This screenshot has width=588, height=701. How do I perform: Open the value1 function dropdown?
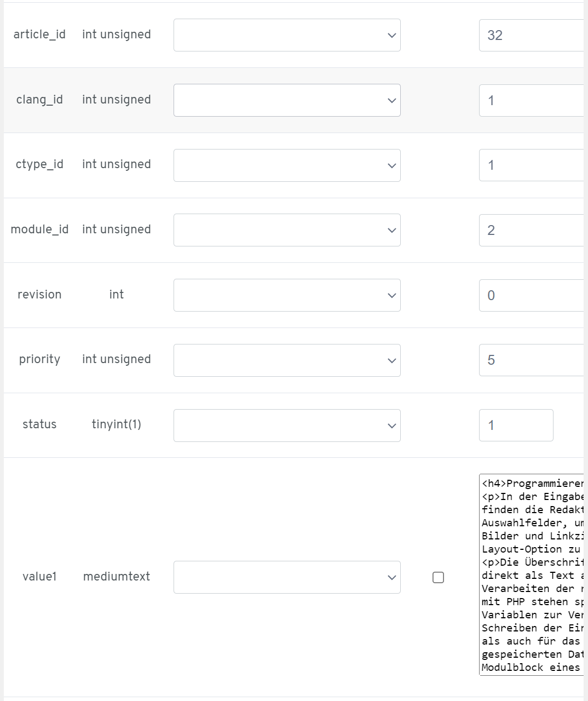(x=287, y=577)
